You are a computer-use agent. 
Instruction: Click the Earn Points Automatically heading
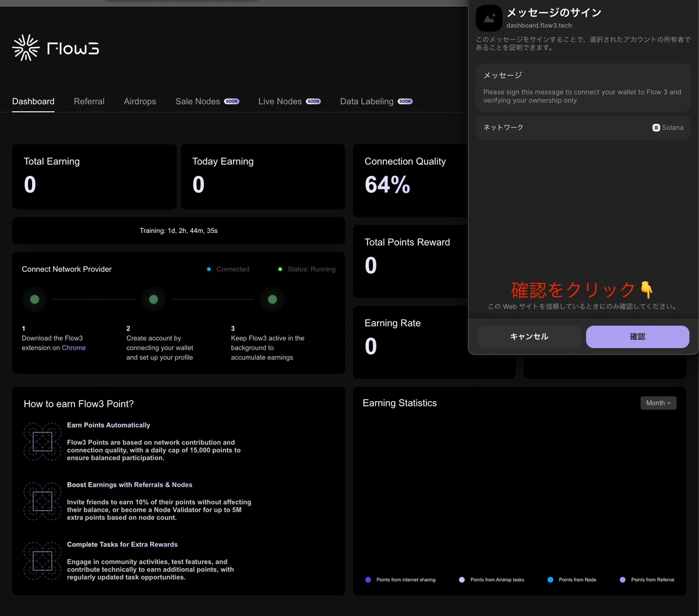coord(108,425)
